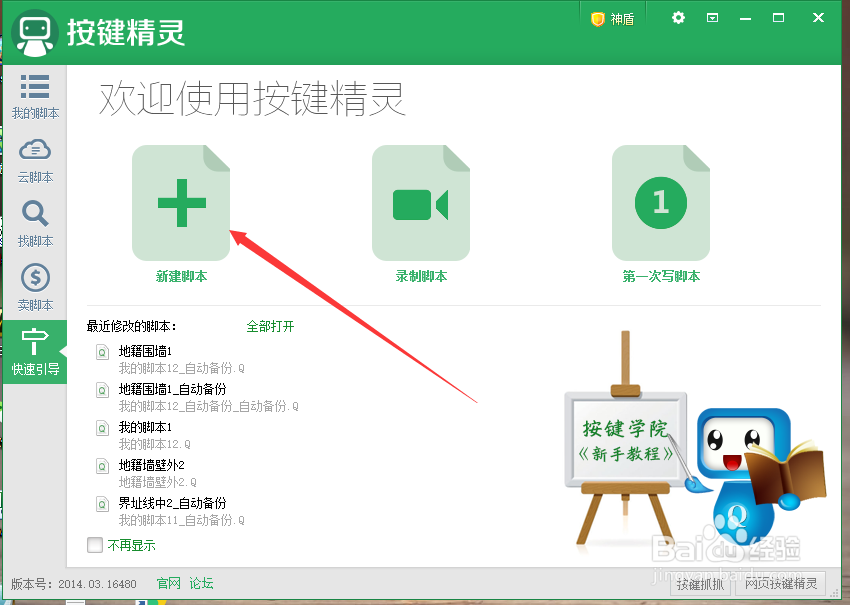Click file path 我的脚本11_自动备份.Q
The width and height of the screenshot is (850, 605).
tap(182, 520)
